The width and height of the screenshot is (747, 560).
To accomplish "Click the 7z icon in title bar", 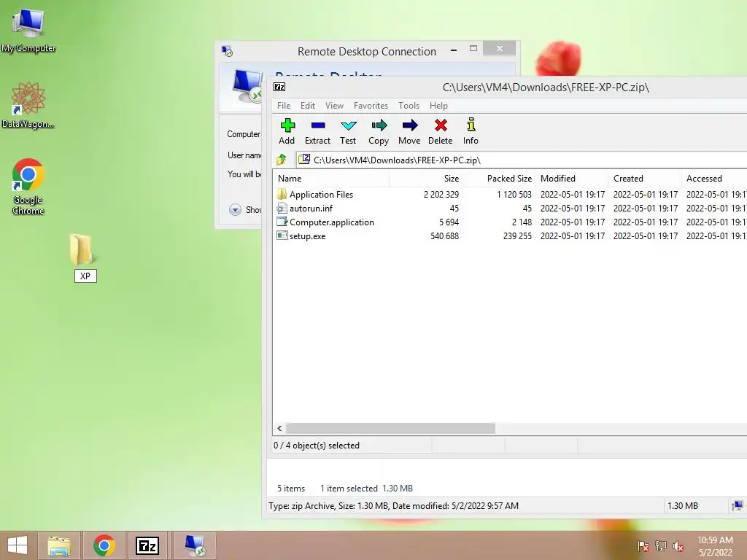I will [x=279, y=87].
